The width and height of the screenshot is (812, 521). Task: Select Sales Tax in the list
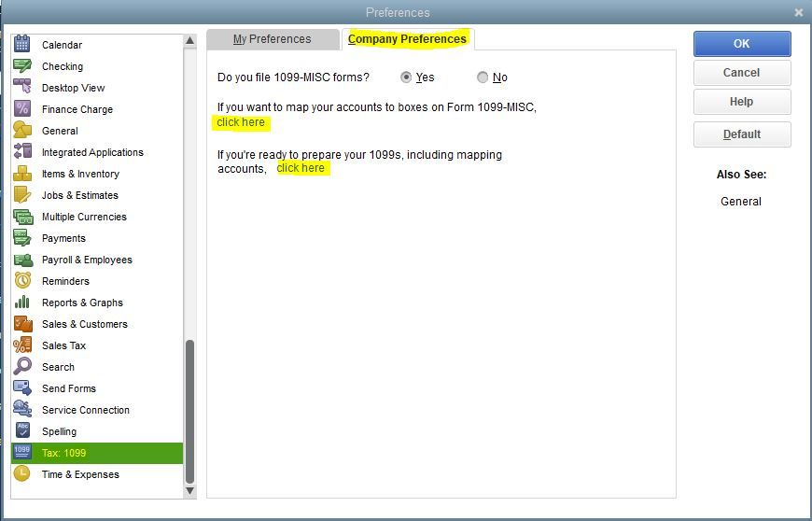tap(97, 345)
